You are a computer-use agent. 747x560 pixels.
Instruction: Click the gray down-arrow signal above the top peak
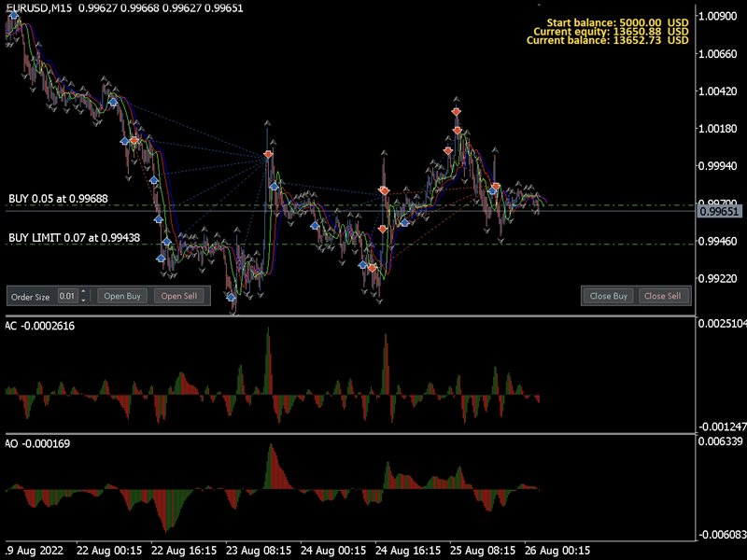pos(456,98)
